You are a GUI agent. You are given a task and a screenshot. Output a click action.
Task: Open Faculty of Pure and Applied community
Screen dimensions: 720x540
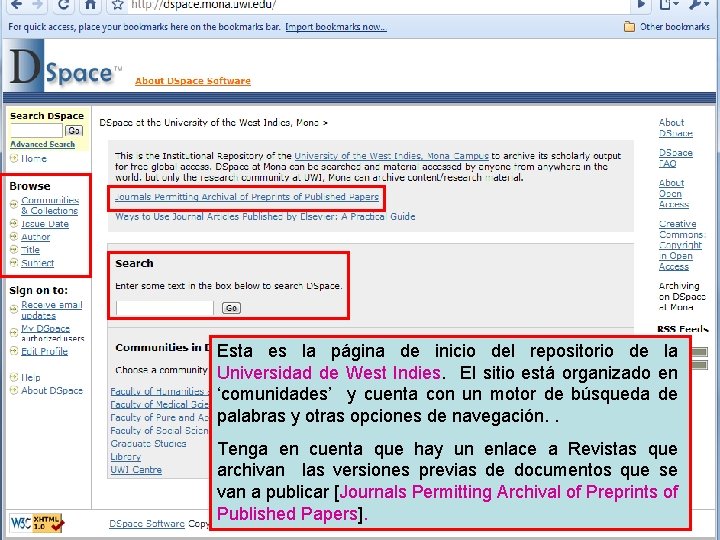tap(160, 418)
